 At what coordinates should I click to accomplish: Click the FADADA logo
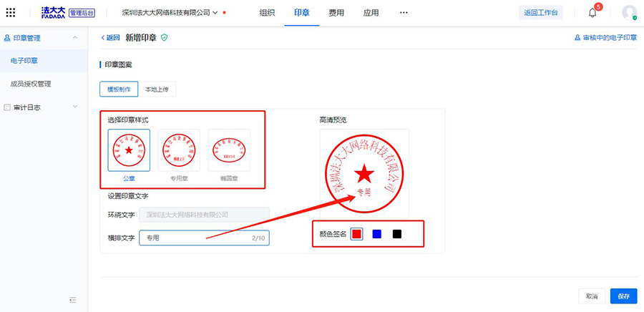tap(53, 13)
